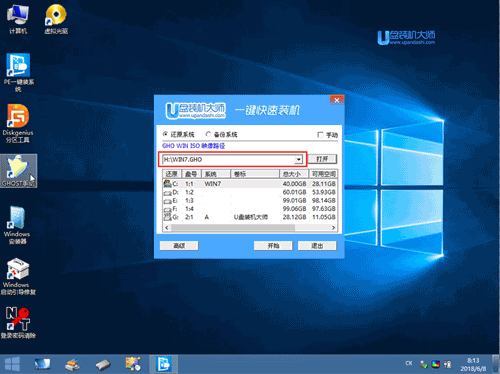Click the 退出 exit button
The height and width of the screenshot is (374, 500).
click(317, 246)
